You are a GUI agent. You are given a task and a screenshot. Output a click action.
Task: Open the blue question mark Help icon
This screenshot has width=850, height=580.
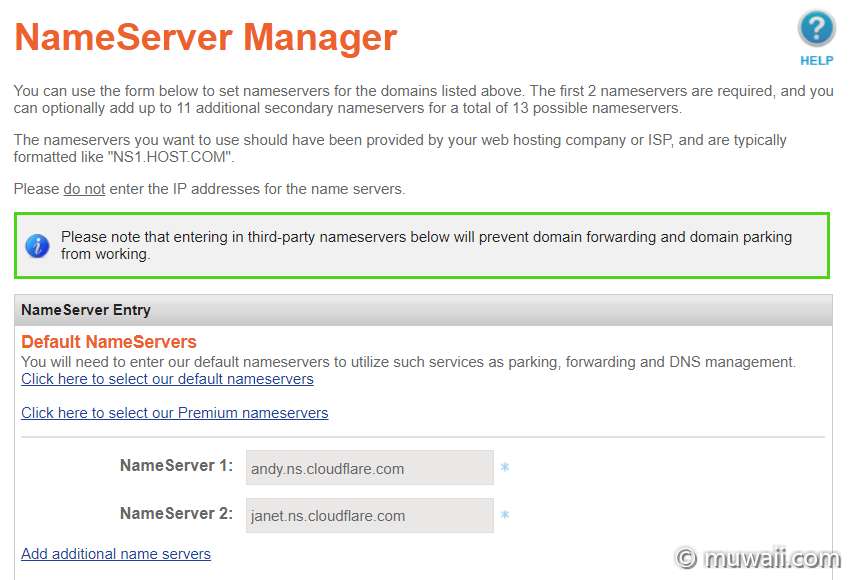(816, 30)
